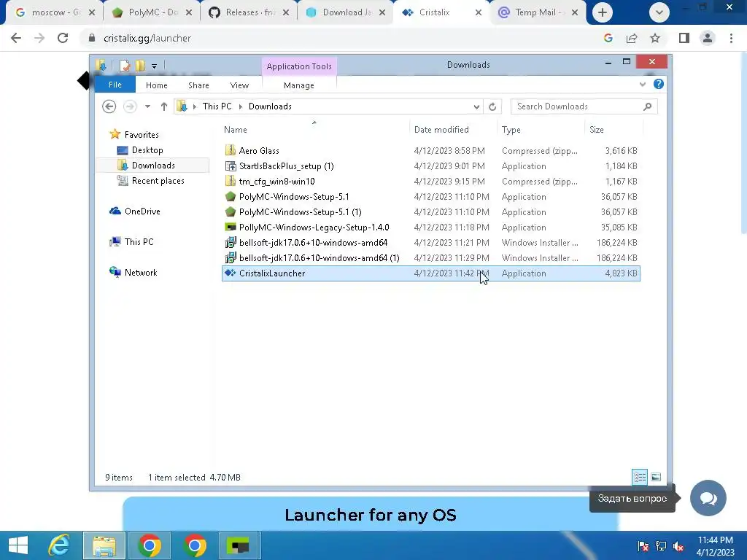
Task: Open the Windows Start menu
Action: point(18,545)
